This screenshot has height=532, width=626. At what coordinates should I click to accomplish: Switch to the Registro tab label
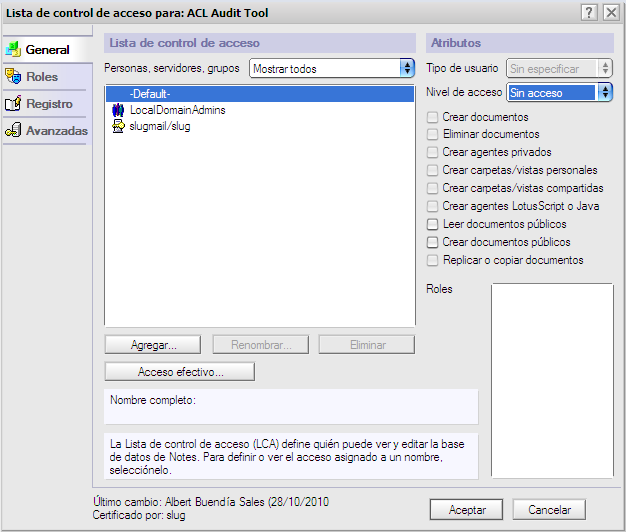[50, 104]
